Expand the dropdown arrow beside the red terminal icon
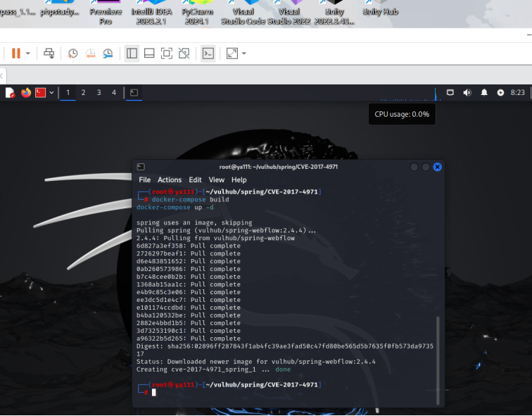Screen dimensions: 532x416 [x=51, y=92]
